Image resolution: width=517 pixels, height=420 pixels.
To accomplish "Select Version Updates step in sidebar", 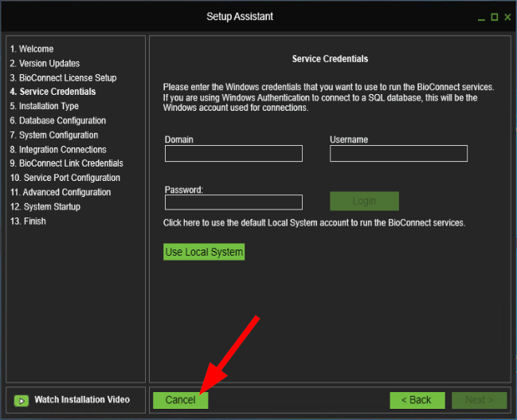I will tap(45, 64).
